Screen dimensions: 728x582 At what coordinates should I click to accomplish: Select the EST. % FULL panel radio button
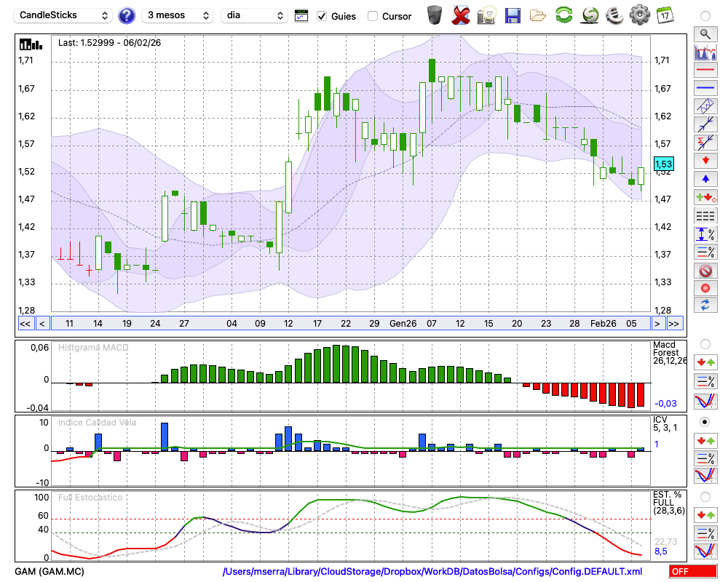click(705, 497)
